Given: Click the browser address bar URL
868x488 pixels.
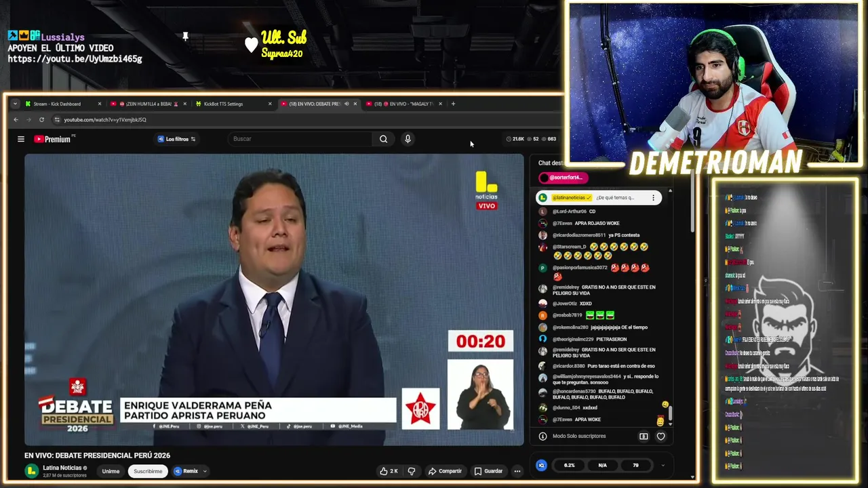Looking at the screenshot, I should [x=105, y=119].
